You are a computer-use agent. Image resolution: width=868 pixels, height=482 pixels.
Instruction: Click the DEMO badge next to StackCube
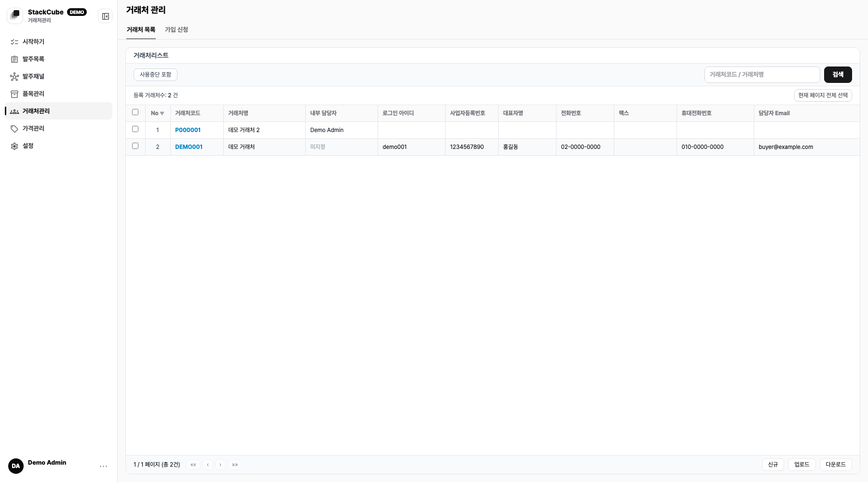[x=77, y=12]
